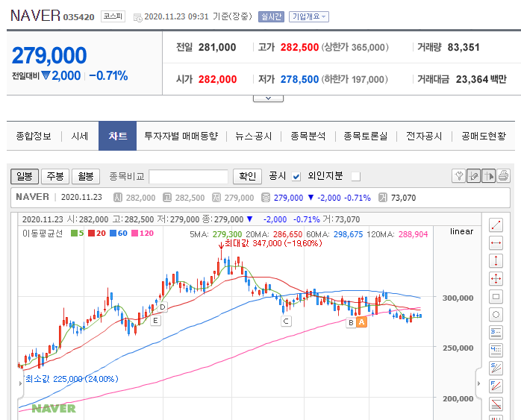Collapse the right drawing toolbar arrow
This screenshot has height=420, width=521.
(478, 383)
